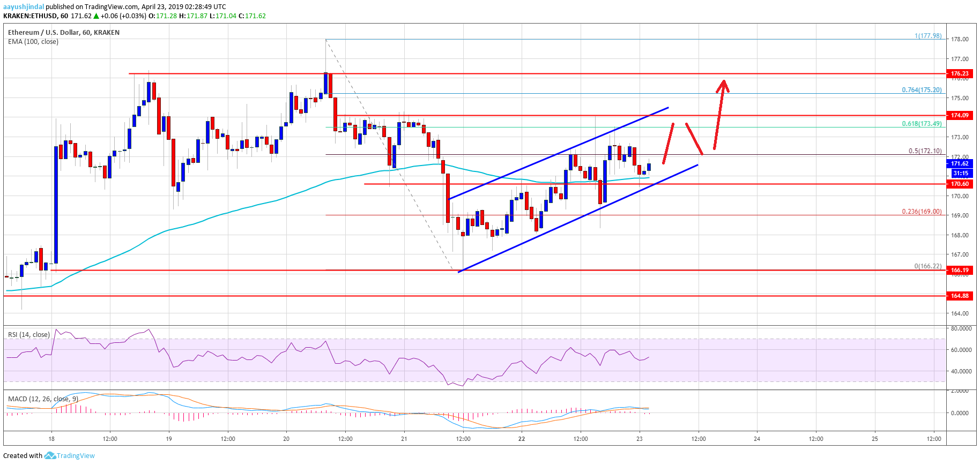Screen dimensions: 980x465
Task: Click the red downward arrow in the projection
Action: click(694, 139)
